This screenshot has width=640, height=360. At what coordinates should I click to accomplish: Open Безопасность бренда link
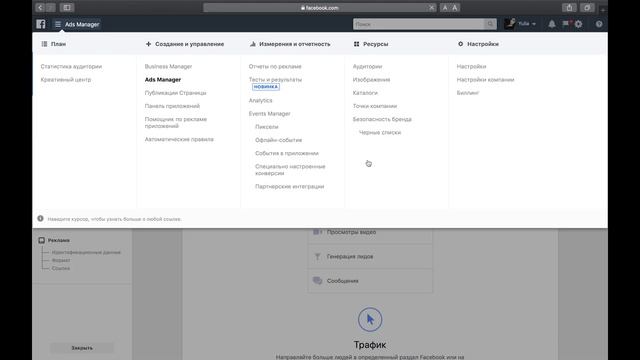point(382,119)
